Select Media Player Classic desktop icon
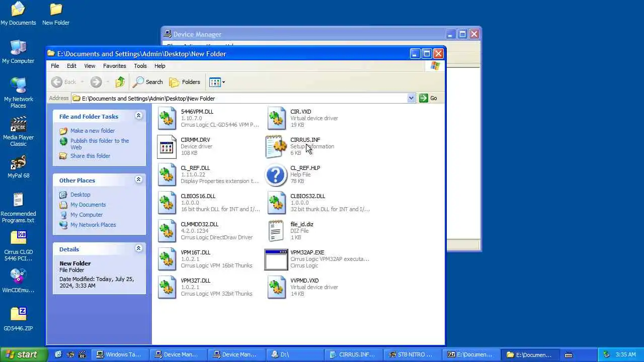This screenshot has height=362, width=644. (18, 131)
